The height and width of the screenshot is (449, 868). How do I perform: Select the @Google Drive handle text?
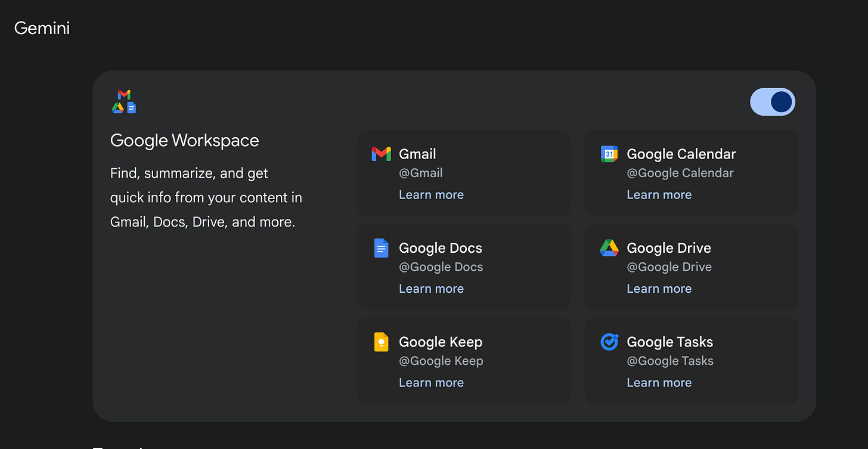coord(669,267)
